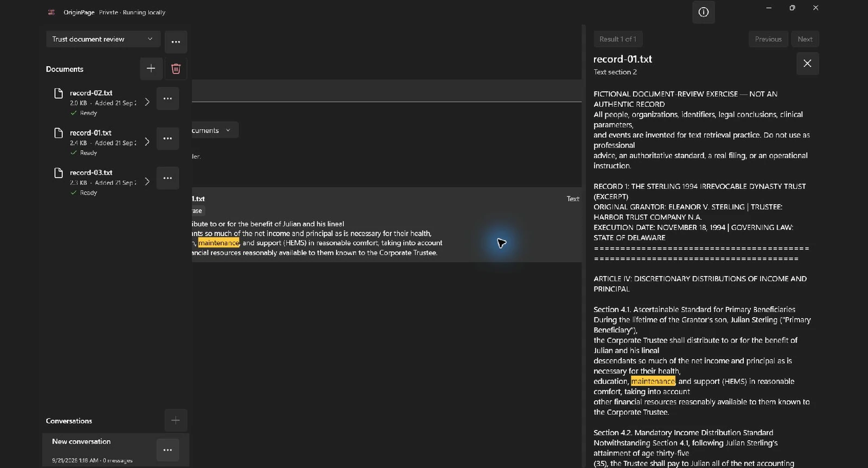Maximize the OriginPage window

792,8
